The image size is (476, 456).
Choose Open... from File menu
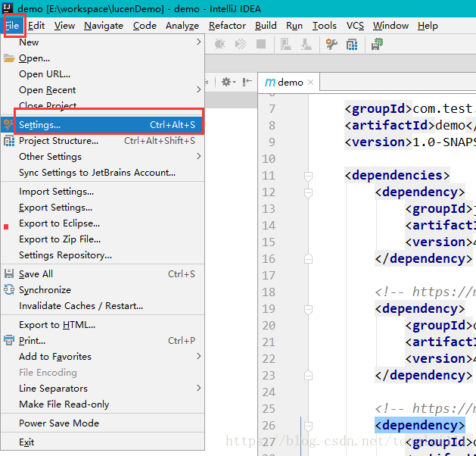tap(103, 58)
